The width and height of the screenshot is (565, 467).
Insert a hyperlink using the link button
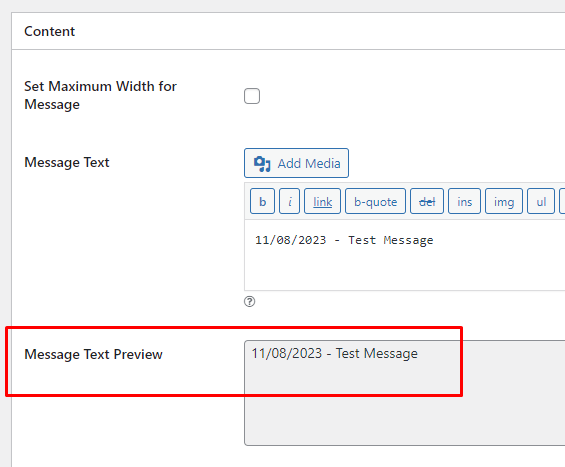pos(322,201)
